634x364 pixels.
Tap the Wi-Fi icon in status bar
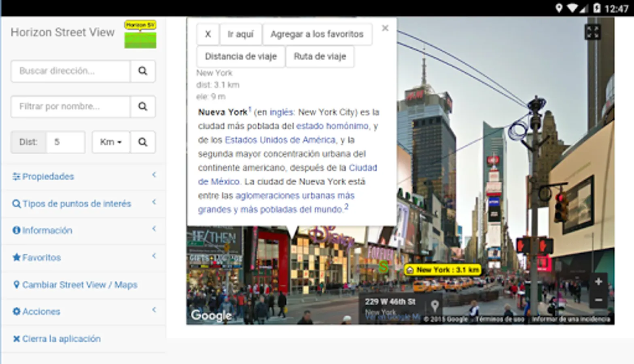point(572,8)
